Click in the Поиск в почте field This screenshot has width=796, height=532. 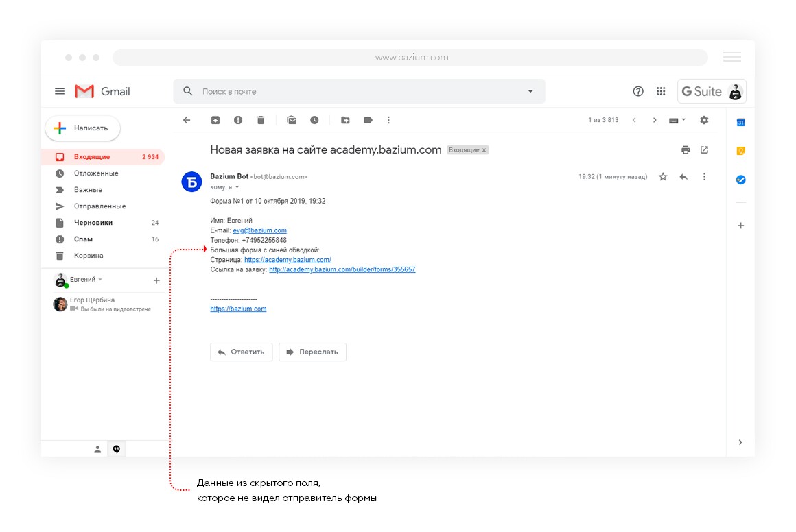(360, 91)
